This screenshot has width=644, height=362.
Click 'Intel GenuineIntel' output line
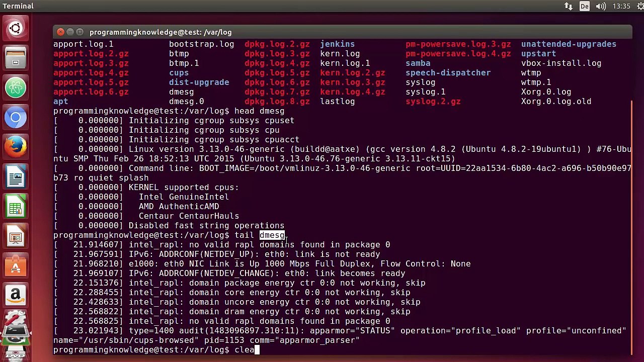pyautogui.click(x=184, y=197)
